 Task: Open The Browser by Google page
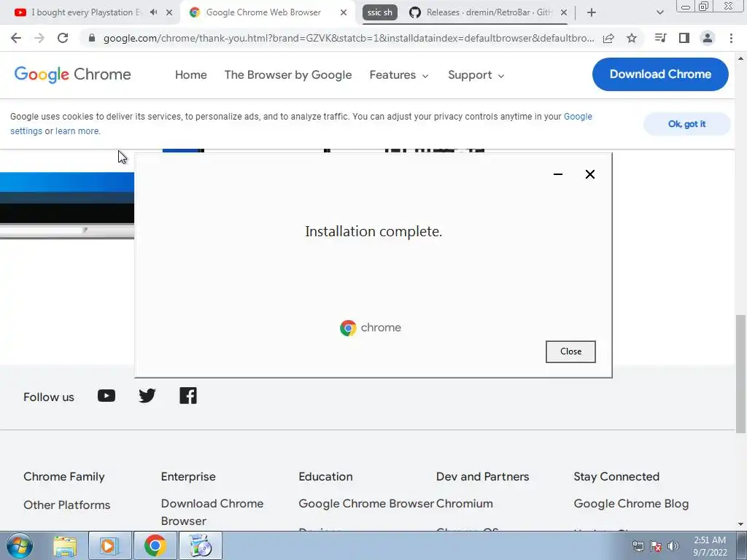(287, 75)
